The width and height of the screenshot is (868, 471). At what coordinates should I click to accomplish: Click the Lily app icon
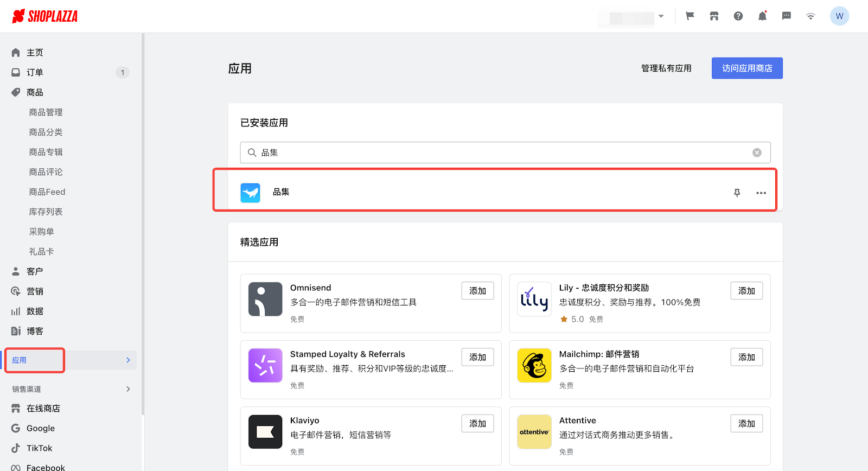(534, 299)
